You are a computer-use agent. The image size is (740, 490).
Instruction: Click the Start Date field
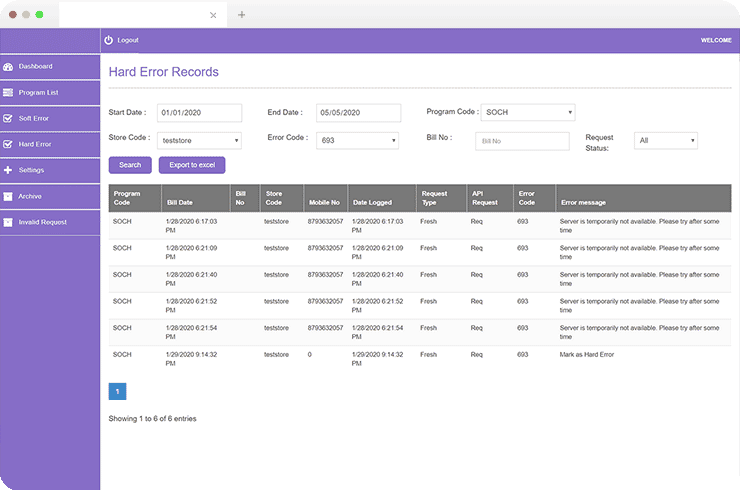(x=199, y=113)
